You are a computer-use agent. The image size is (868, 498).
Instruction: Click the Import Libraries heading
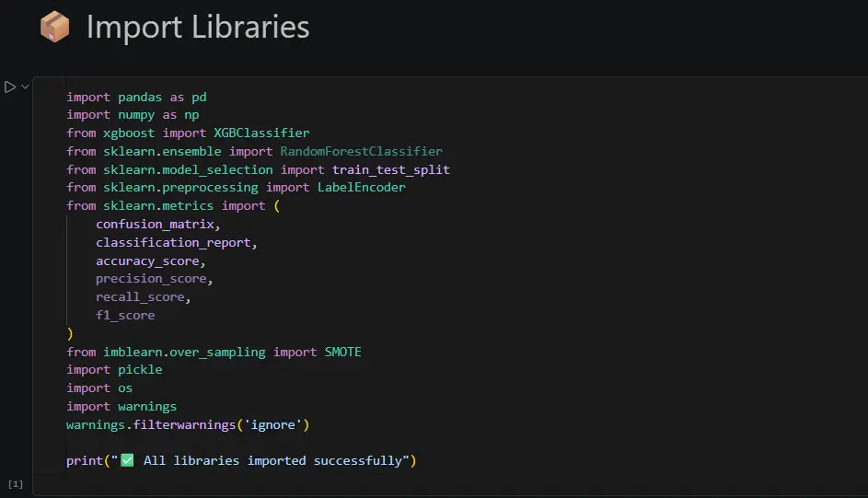coord(198,27)
